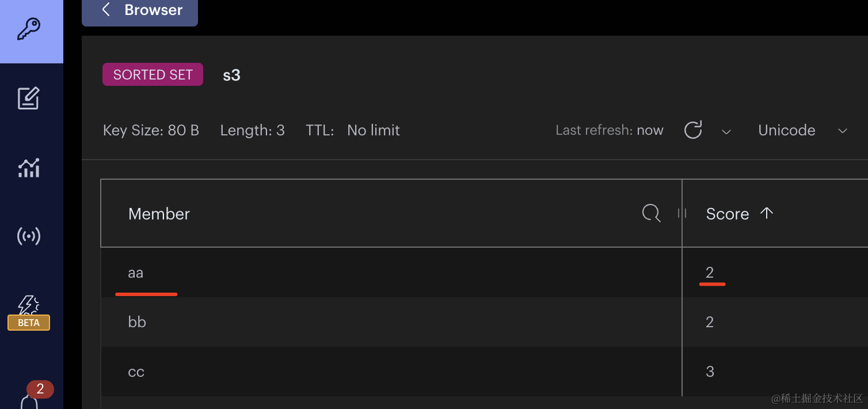Expand the auto-refresh dropdown arrow
868x409 pixels.
726,131
